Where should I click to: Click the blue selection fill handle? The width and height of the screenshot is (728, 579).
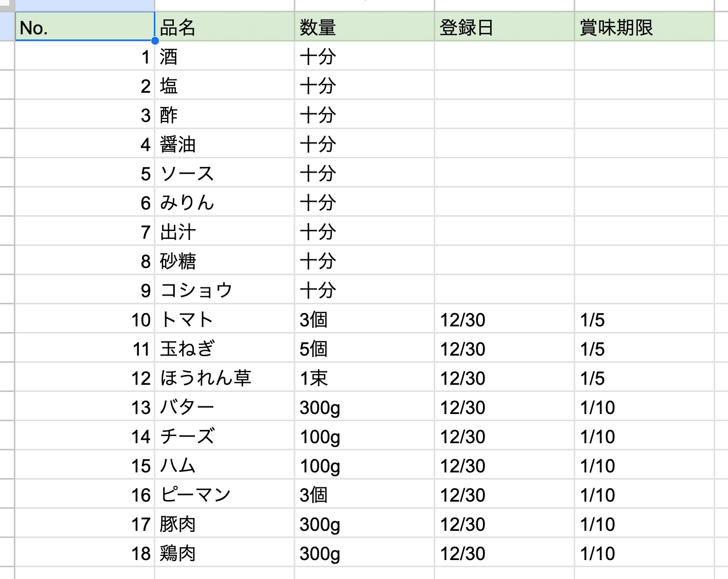pyautogui.click(x=155, y=40)
